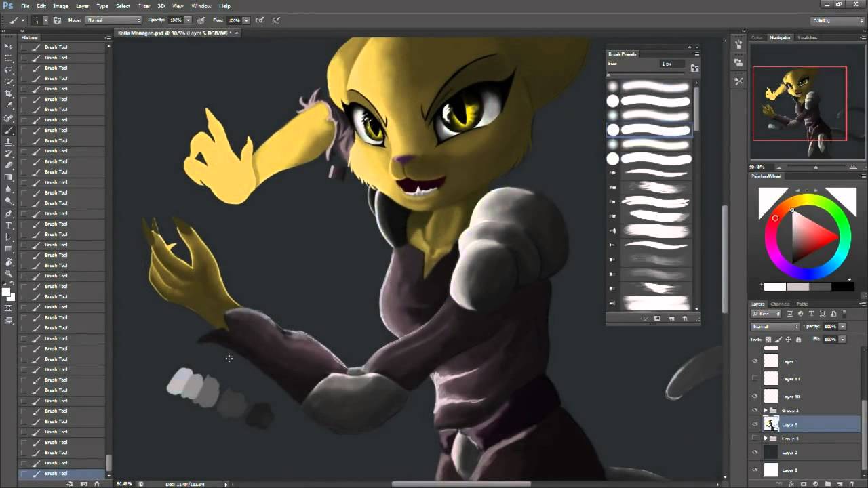The height and width of the screenshot is (488, 868).
Task: Delete the layer with the trash icon
Action: (x=851, y=484)
